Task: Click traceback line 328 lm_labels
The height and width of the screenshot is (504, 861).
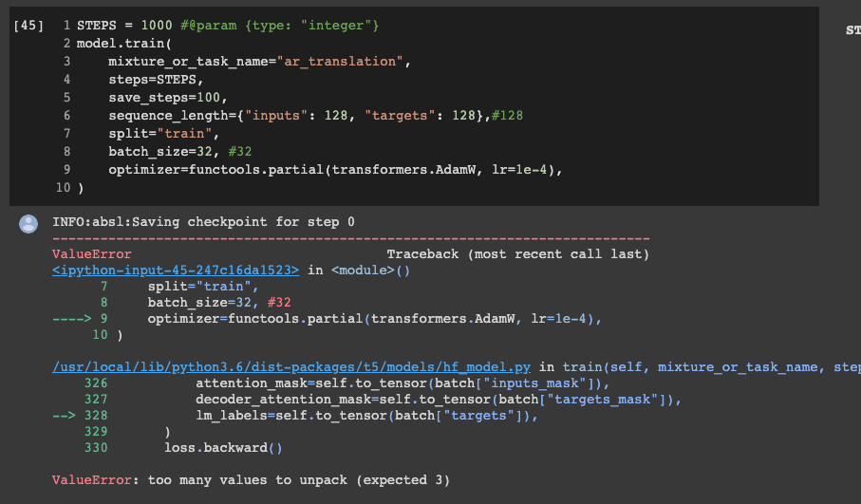Action: [366, 416]
